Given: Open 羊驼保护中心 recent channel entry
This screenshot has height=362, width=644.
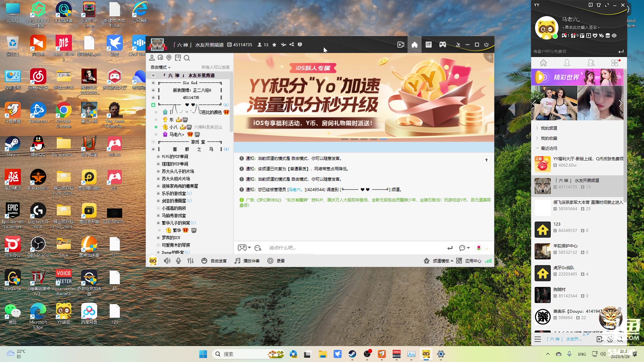Looking at the screenshot, I should (x=577, y=251).
